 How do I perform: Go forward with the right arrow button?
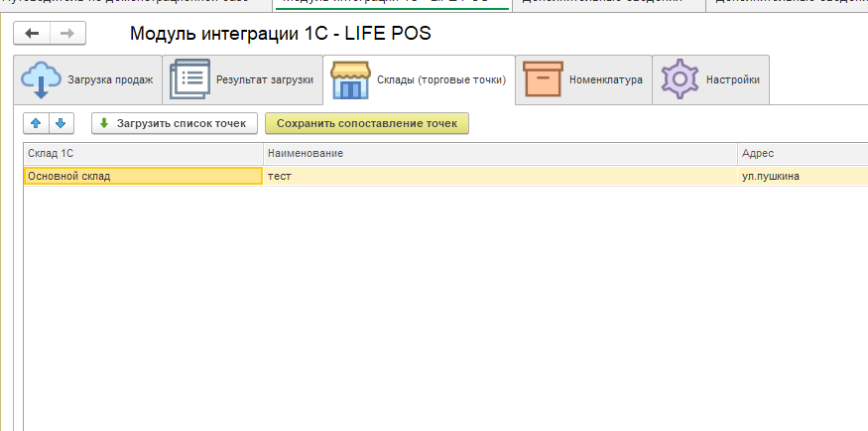(x=67, y=33)
